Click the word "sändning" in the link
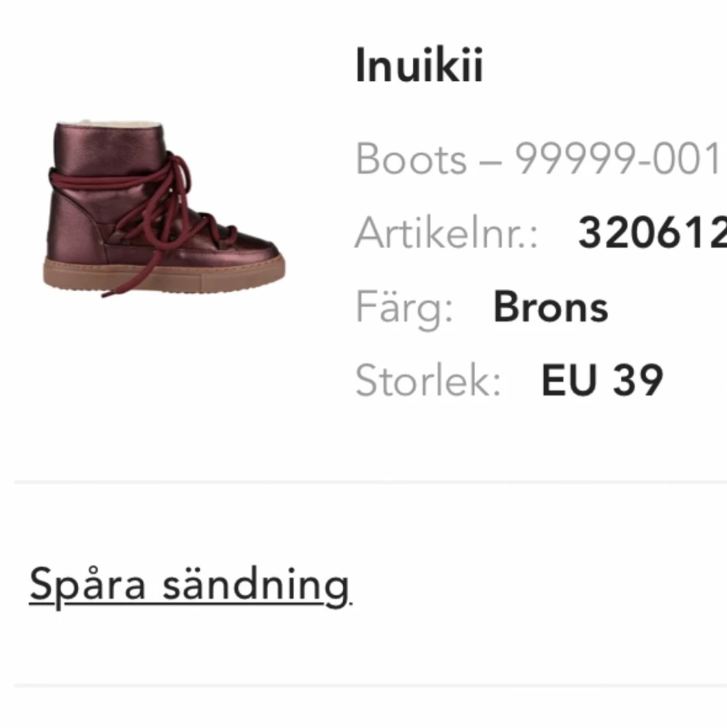The width and height of the screenshot is (727, 728). coord(255,584)
